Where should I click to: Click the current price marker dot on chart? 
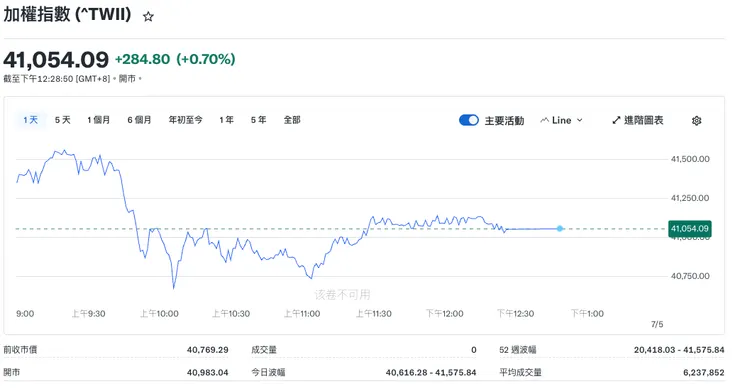click(x=560, y=228)
